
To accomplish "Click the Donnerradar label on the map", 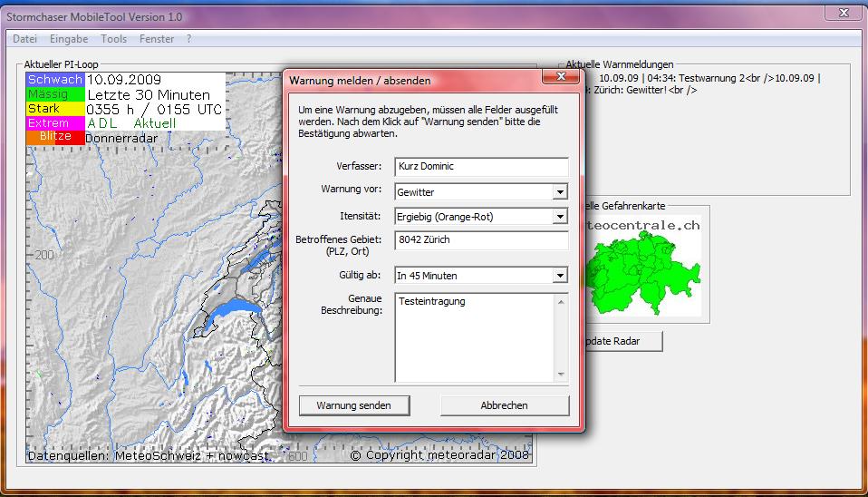I will click(x=121, y=139).
